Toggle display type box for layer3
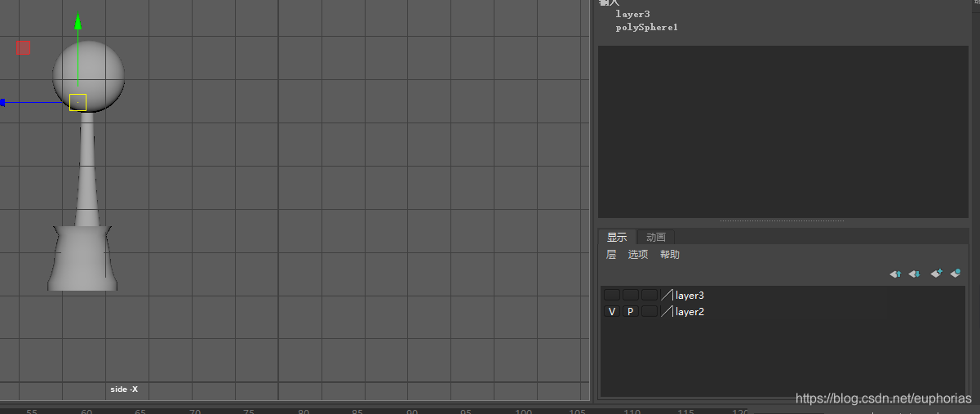Screen dimensions: 980x414 point(649,295)
